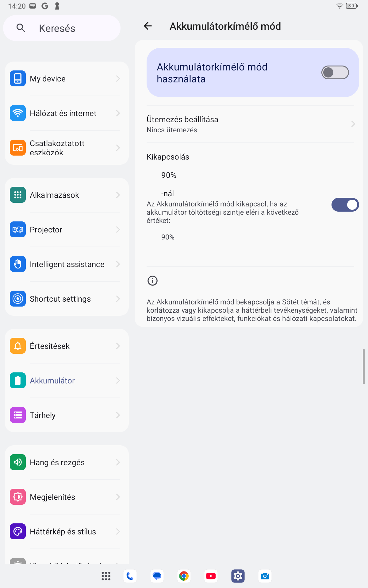This screenshot has width=368, height=588.
Task: Click the Keresés search field
Action: click(x=62, y=28)
